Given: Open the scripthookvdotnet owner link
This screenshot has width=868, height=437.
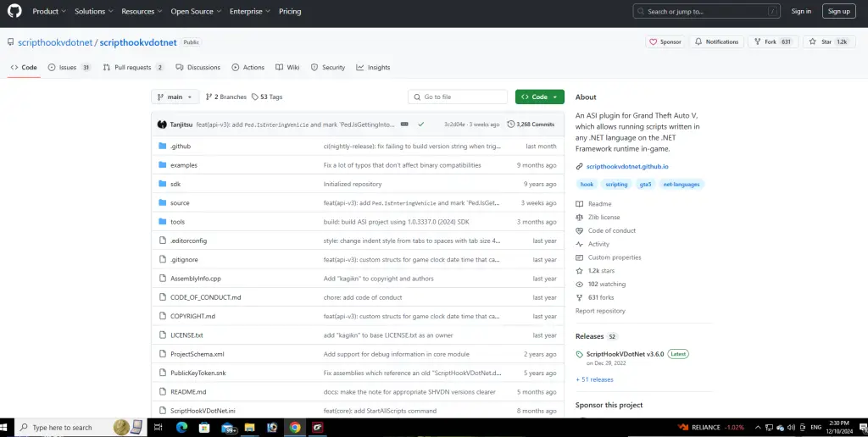Looking at the screenshot, I should pyautogui.click(x=55, y=42).
